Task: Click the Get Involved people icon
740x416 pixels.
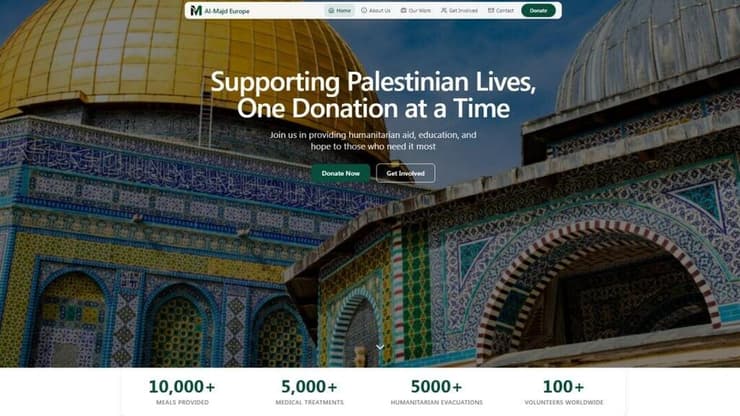Action: click(444, 10)
